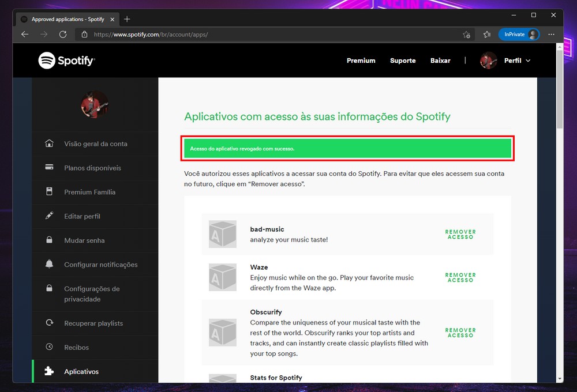The image size is (577, 392).
Task: Open a new browser tab
Action: coord(127,19)
